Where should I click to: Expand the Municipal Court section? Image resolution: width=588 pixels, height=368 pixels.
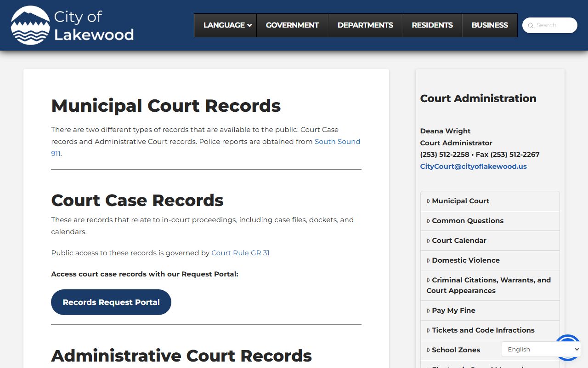coord(460,201)
